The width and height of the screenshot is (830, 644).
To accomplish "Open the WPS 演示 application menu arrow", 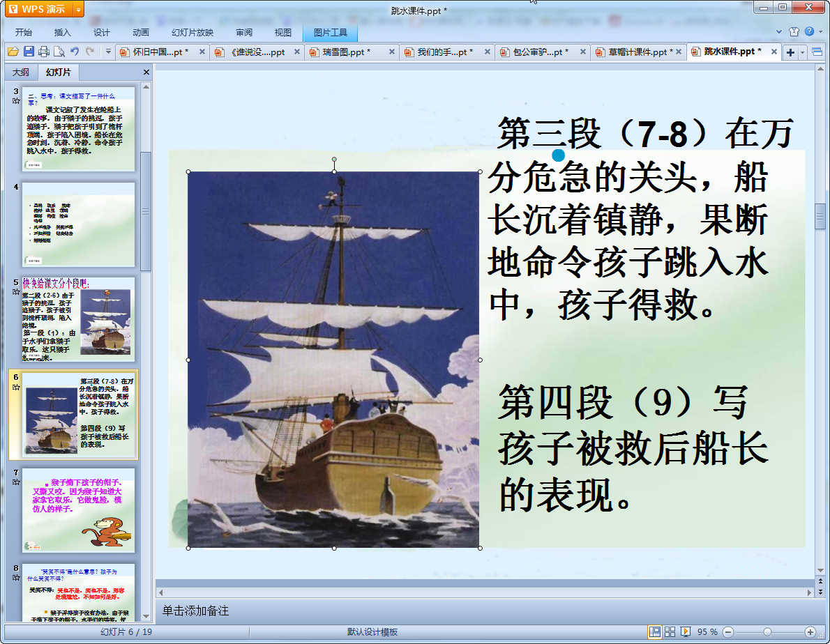I will [x=78, y=9].
